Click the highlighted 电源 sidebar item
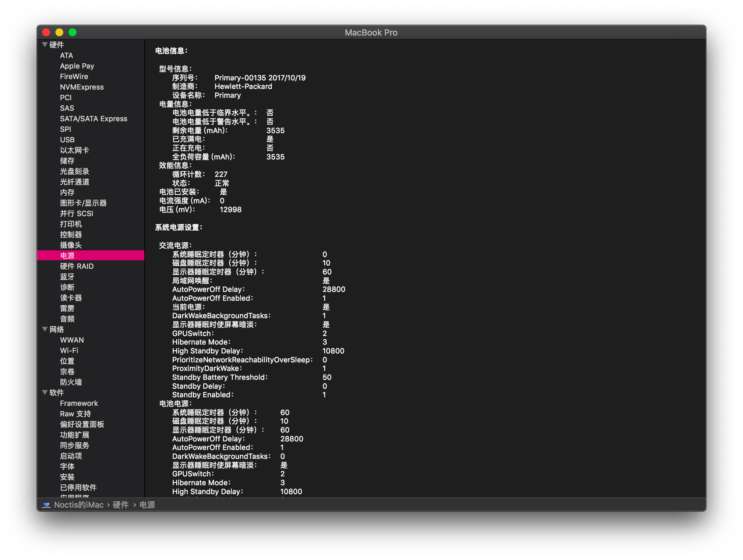 [67, 256]
